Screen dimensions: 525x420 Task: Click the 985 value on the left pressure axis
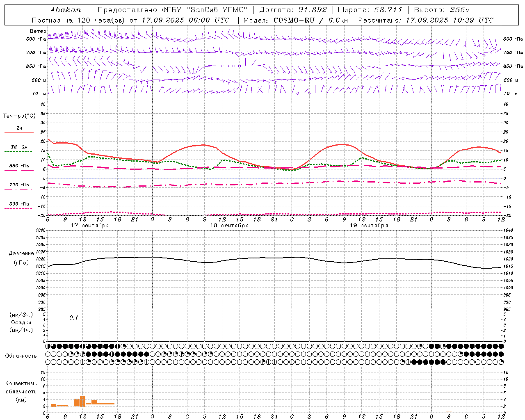pos(41,309)
